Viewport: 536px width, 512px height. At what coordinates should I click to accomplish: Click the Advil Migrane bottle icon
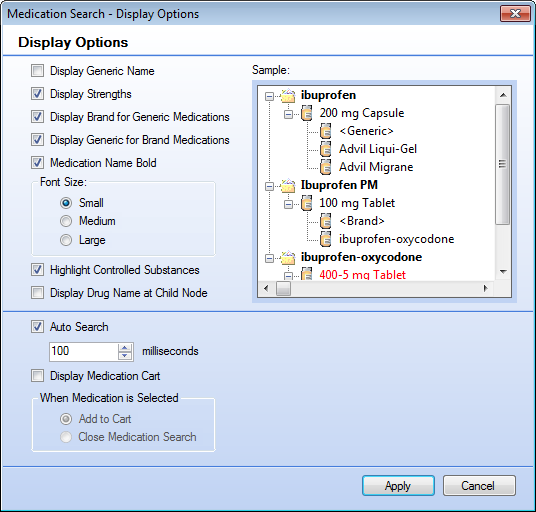[x=325, y=167]
